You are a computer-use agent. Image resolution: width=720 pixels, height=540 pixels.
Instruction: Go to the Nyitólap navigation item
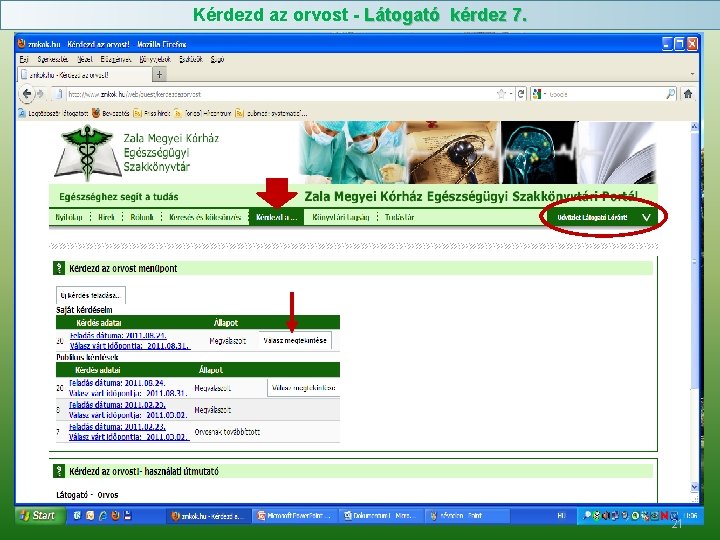69,217
